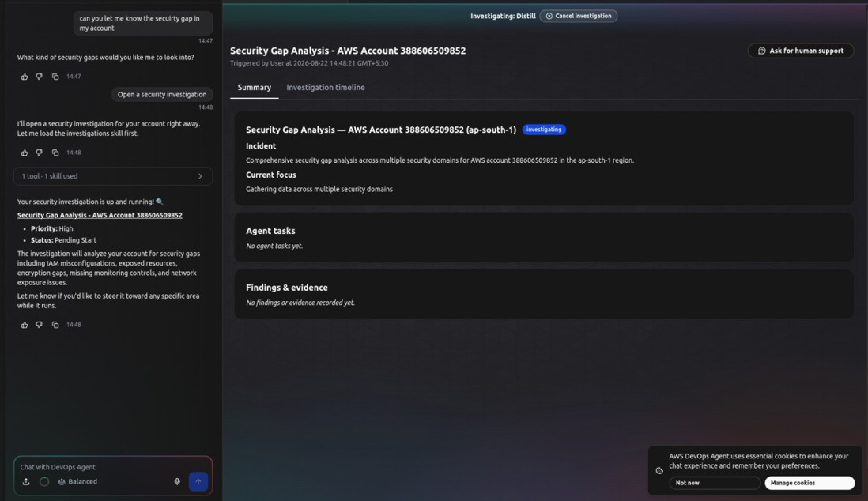Screen dimensions: 868x501
Task: Ask for human support
Action: coord(801,51)
